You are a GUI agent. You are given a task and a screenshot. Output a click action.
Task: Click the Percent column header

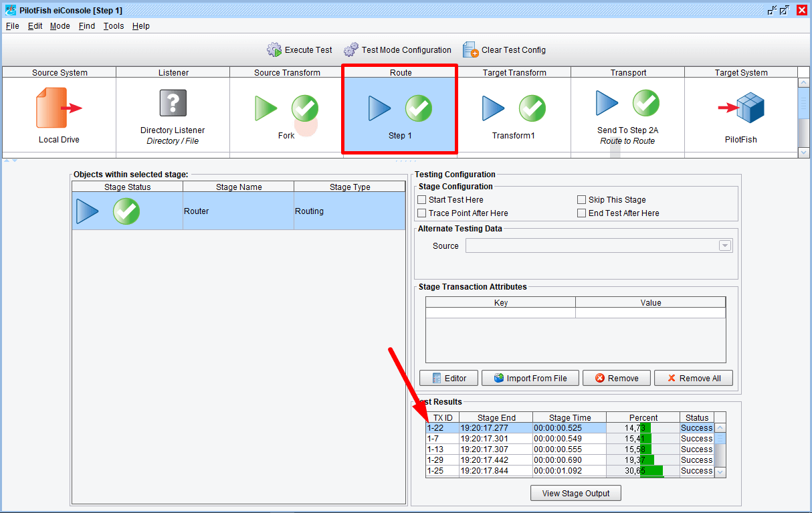643,417
